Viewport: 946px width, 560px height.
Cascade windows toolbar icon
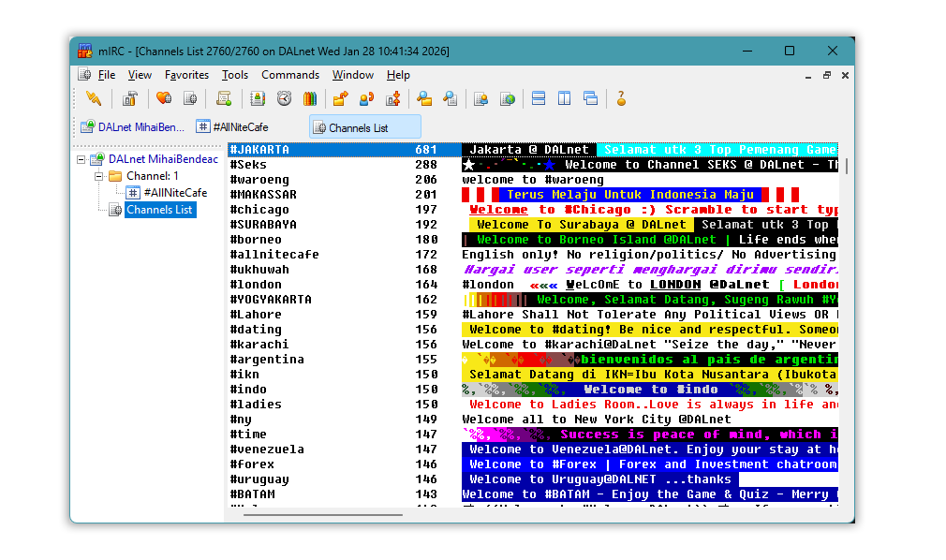[x=591, y=98]
